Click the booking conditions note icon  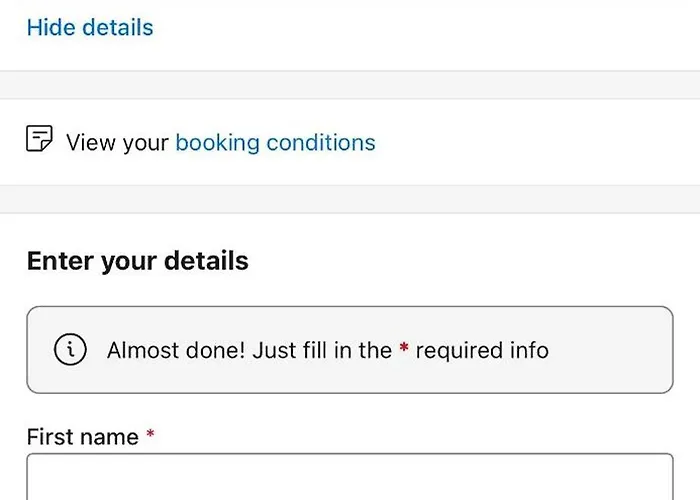(40, 140)
